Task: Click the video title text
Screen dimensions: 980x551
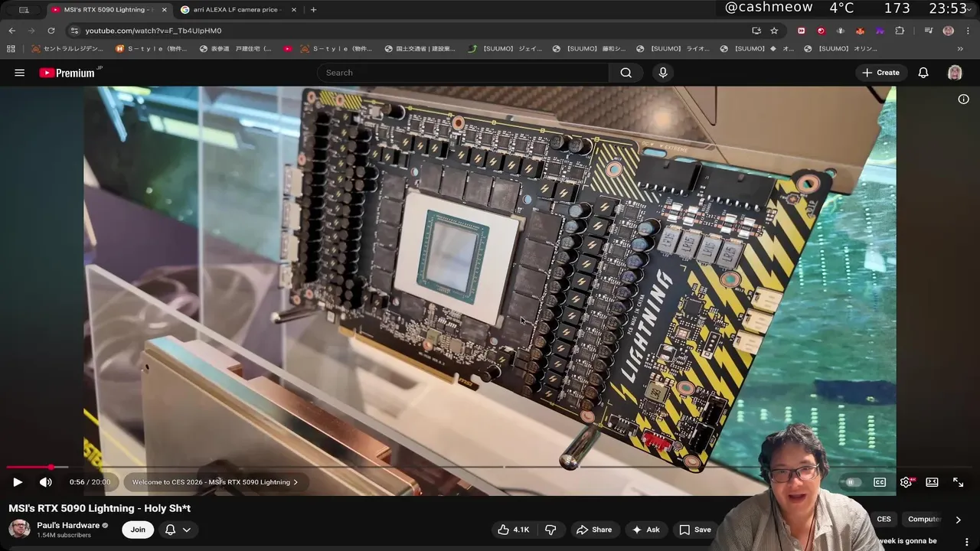Action: pos(100,508)
